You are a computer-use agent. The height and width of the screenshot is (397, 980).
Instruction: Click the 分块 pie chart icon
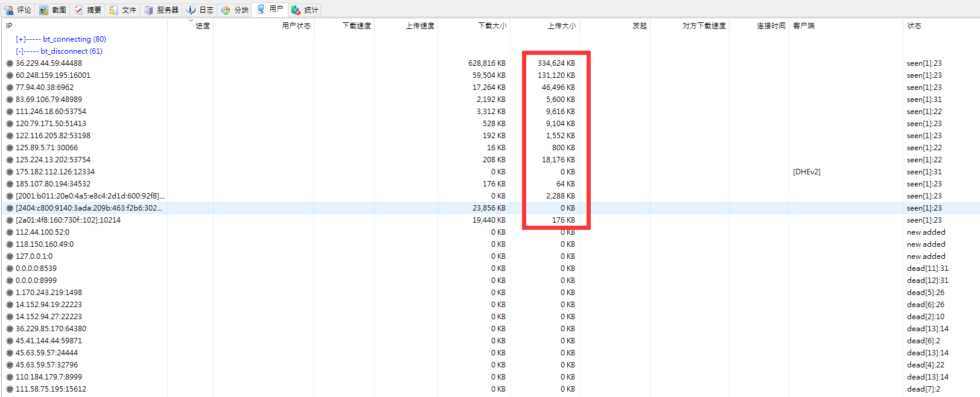click(x=226, y=10)
